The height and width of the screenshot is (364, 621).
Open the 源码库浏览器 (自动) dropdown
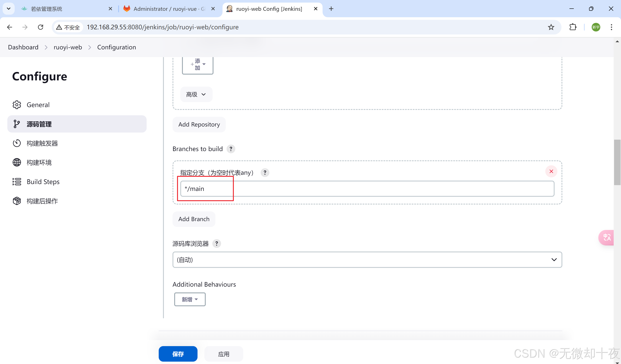click(367, 259)
